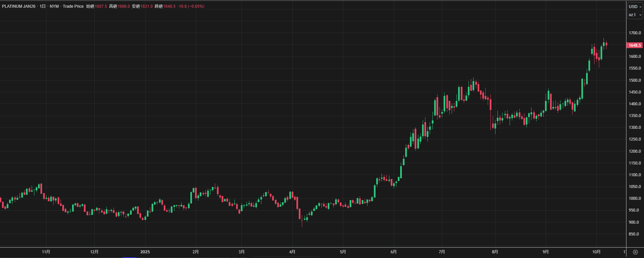The width and height of the screenshot is (644, 258).
Task: Open chart settings hexagon gear icon
Action: coord(635,252)
